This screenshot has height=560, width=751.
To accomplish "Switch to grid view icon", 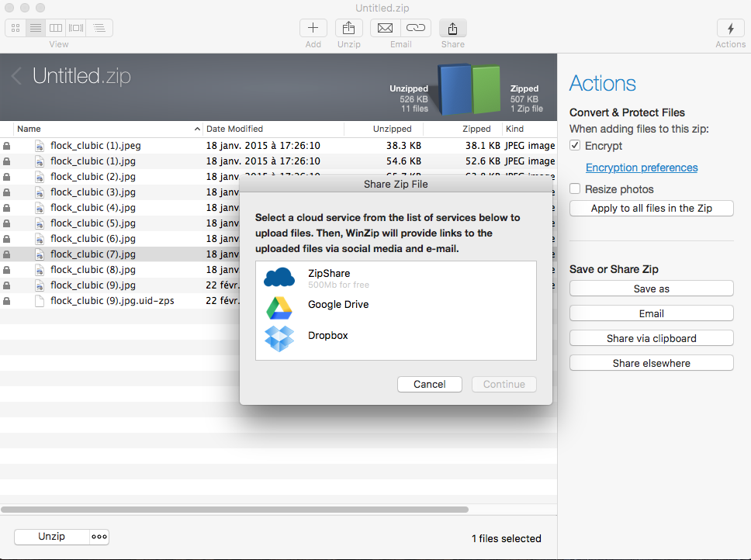I will click(x=16, y=28).
